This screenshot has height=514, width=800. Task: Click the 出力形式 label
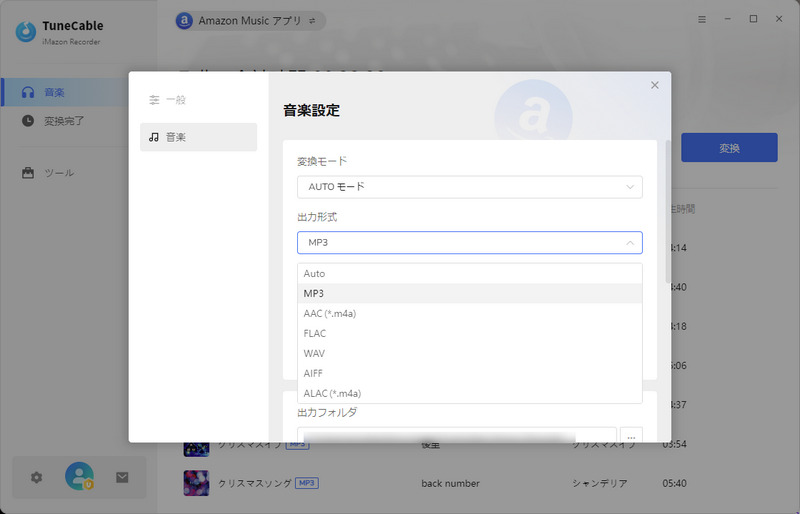pyautogui.click(x=317, y=217)
